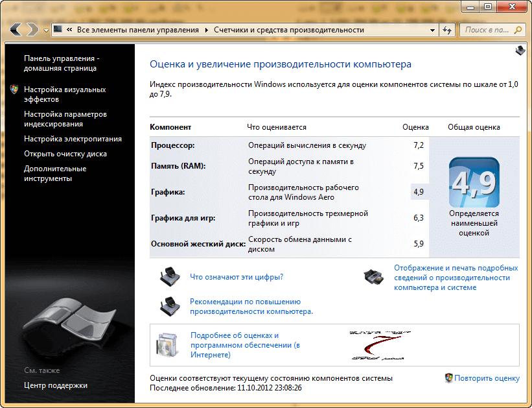Click 'Счетчики и средства производительности' breadcrumb
The image size is (532, 408).
point(289,30)
